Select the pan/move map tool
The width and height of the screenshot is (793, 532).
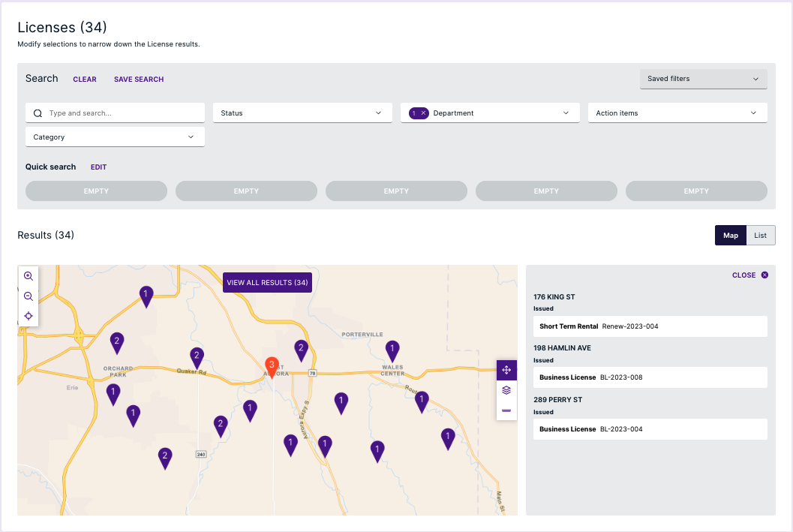[x=506, y=370]
